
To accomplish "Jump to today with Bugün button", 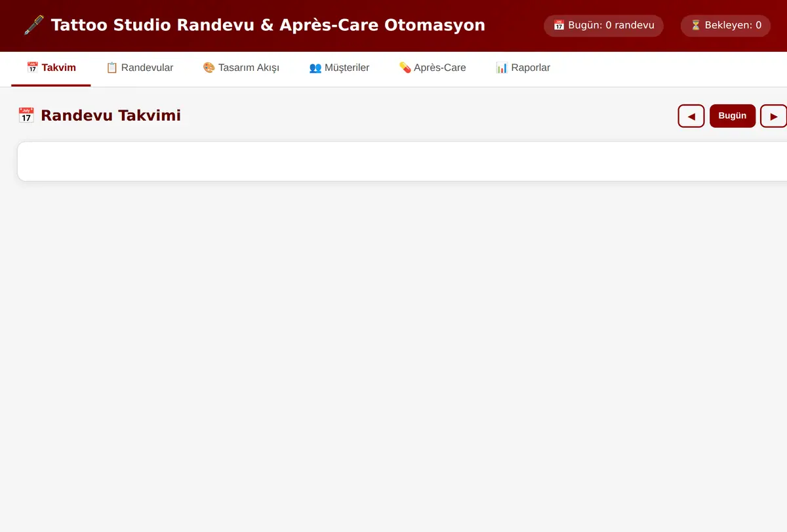I will pos(733,116).
